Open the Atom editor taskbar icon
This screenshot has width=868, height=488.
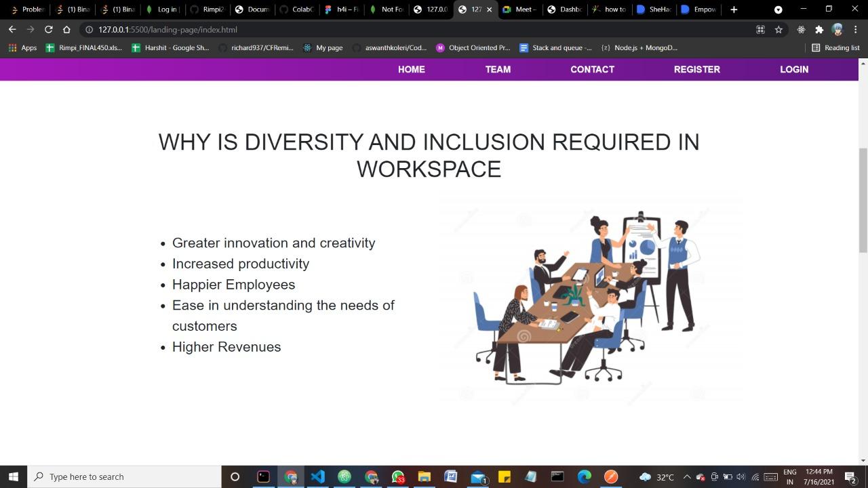point(344,476)
